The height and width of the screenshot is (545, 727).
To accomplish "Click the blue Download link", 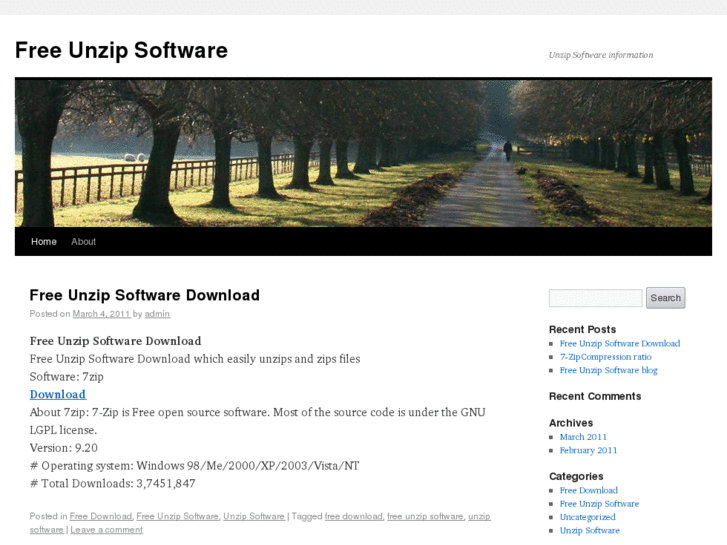I will (58, 394).
